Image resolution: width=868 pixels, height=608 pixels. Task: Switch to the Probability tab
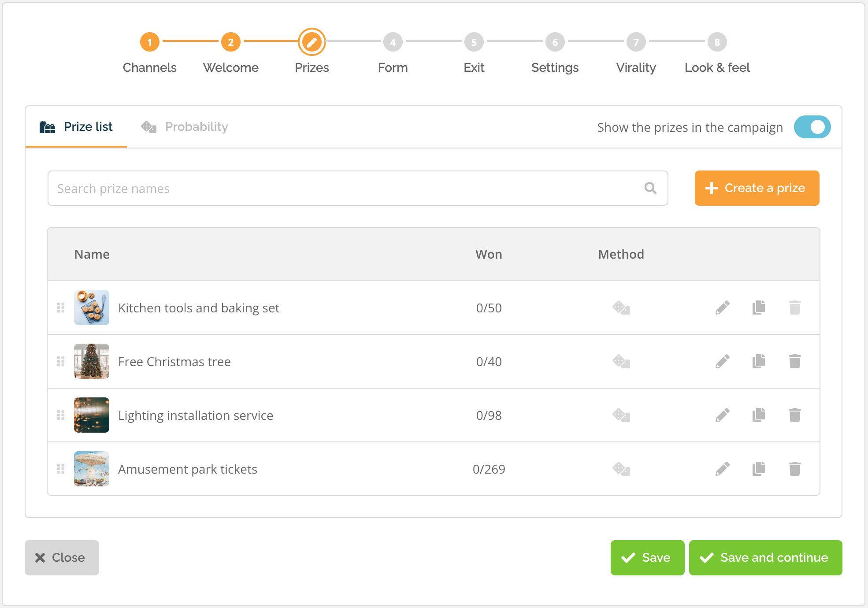tap(184, 127)
